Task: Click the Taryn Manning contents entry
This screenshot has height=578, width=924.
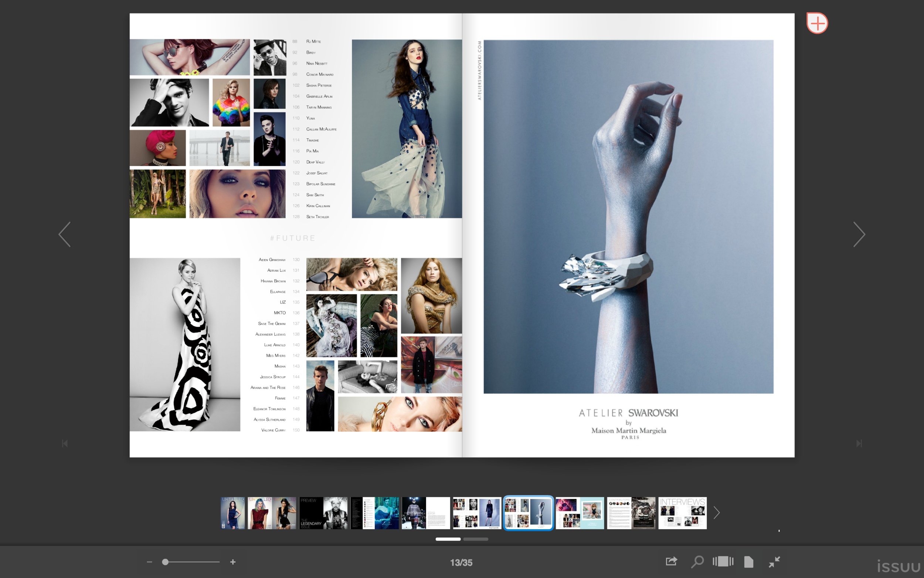Action: coord(319,107)
